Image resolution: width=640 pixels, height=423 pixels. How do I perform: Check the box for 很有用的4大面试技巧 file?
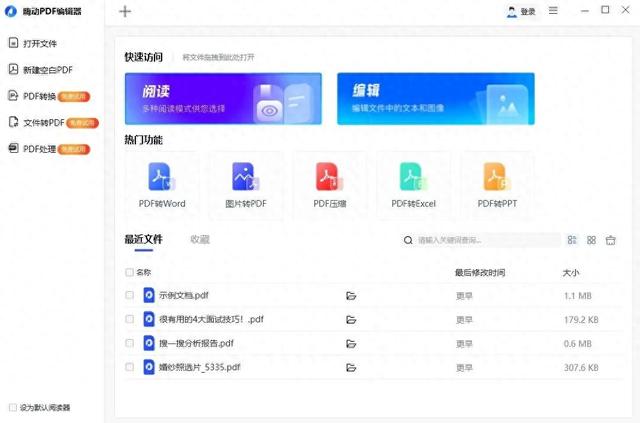coord(129,319)
